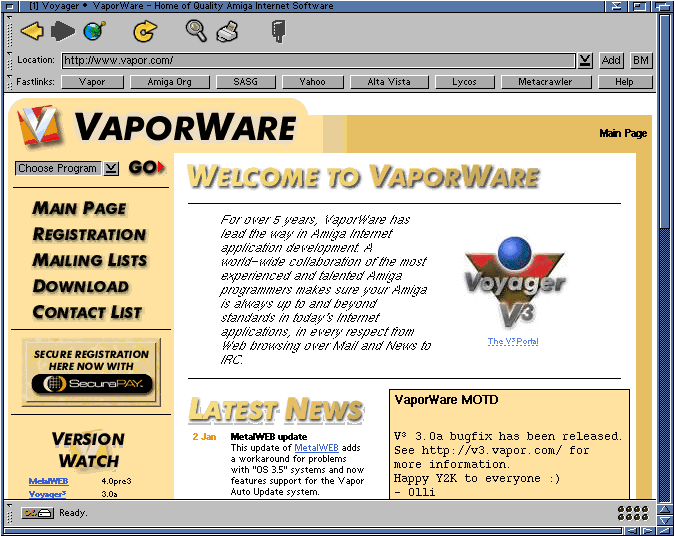
Task: Open Contact List in the sidebar
Action: click(x=87, y=312)
